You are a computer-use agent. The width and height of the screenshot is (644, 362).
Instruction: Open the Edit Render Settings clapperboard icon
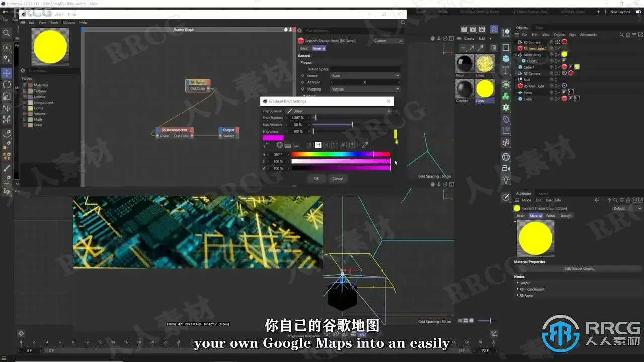(482, 30)
